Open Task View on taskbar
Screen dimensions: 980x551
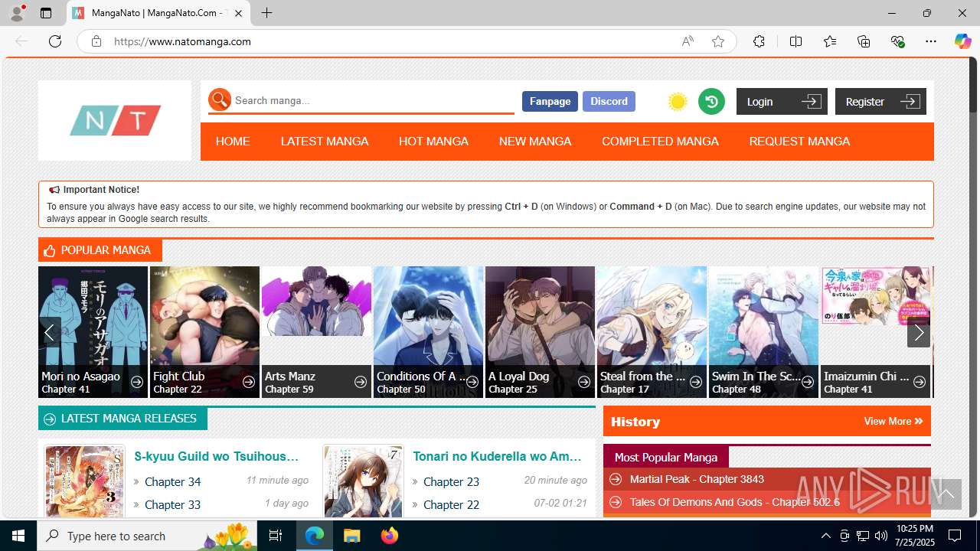(276, 536)
